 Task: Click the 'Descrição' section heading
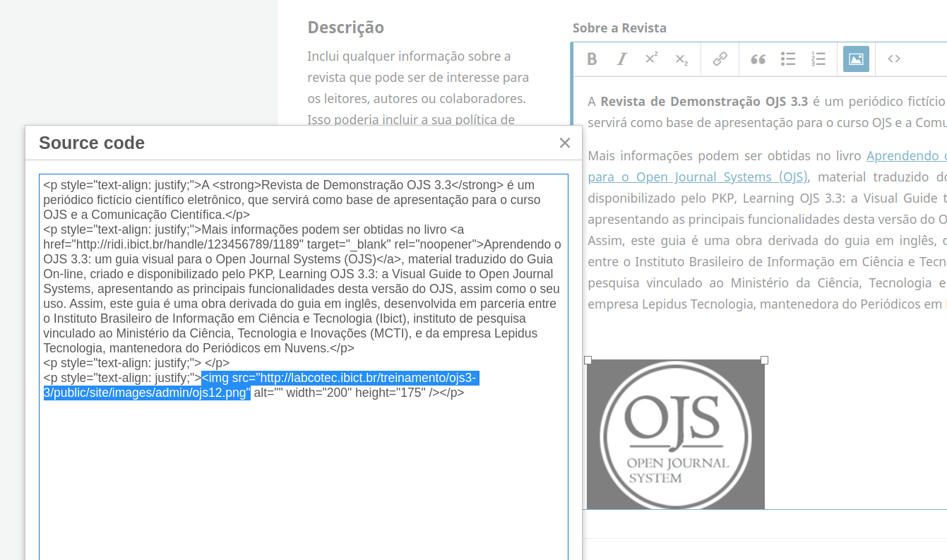click(346, 28)
